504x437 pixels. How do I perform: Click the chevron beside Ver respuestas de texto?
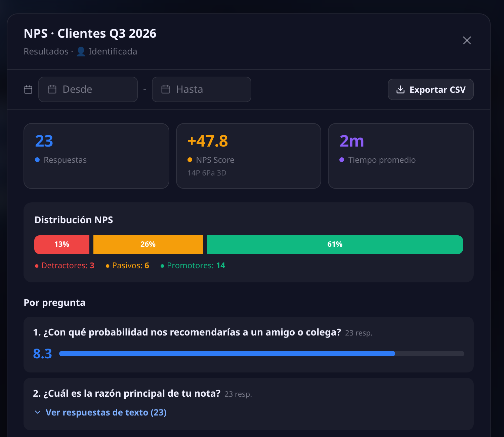(38, 412)
